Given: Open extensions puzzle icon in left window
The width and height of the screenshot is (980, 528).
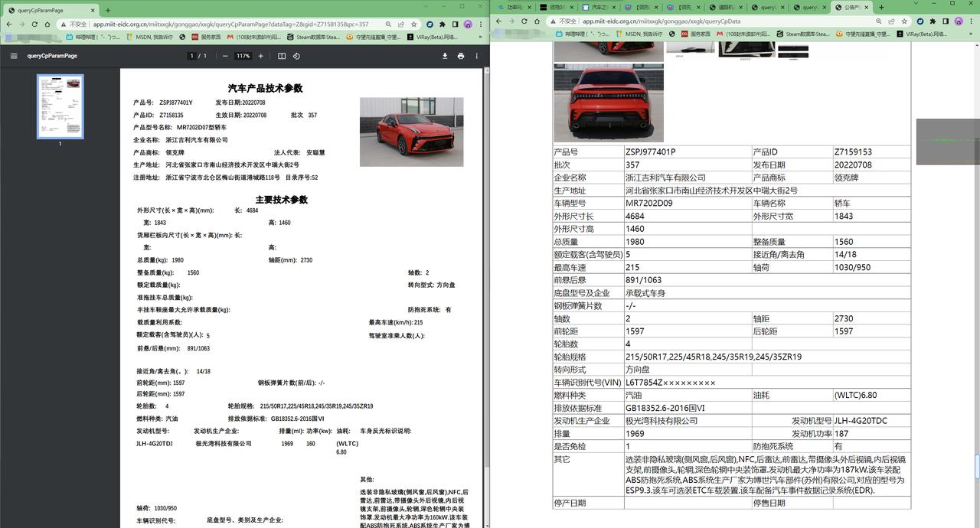Looking at the screenshot, I should pyautogui.click(x=443, y=24).
